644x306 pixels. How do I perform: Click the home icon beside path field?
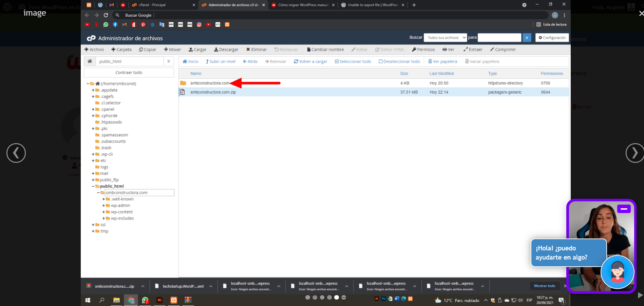coord(90,61)
